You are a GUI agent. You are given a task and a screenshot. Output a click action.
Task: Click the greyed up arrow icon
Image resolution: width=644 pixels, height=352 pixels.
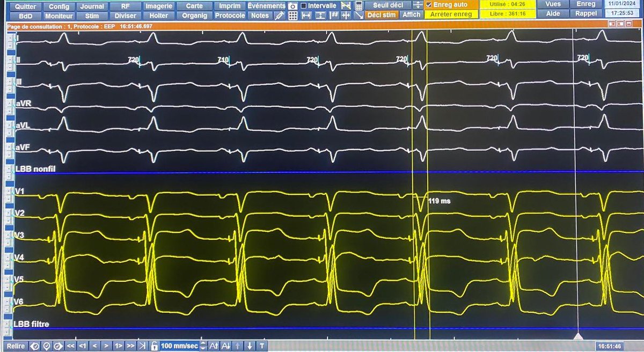pos(238,346)
